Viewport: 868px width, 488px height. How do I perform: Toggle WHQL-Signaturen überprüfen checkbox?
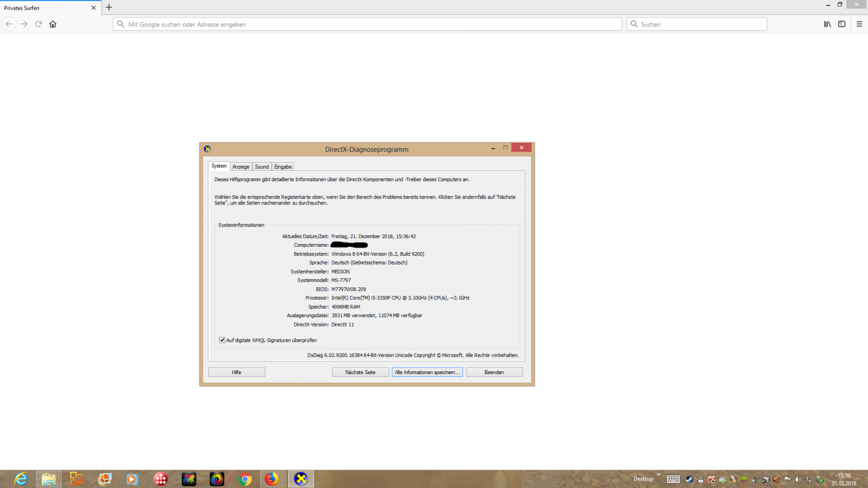222,340
